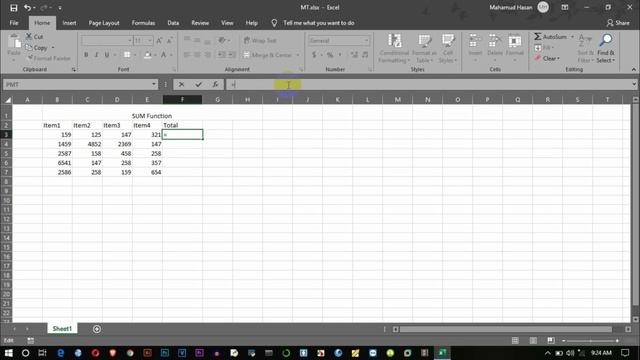This screenshot has height=360, width=640.
Task: Click the Clear eraser button
Action: point(547,58)
